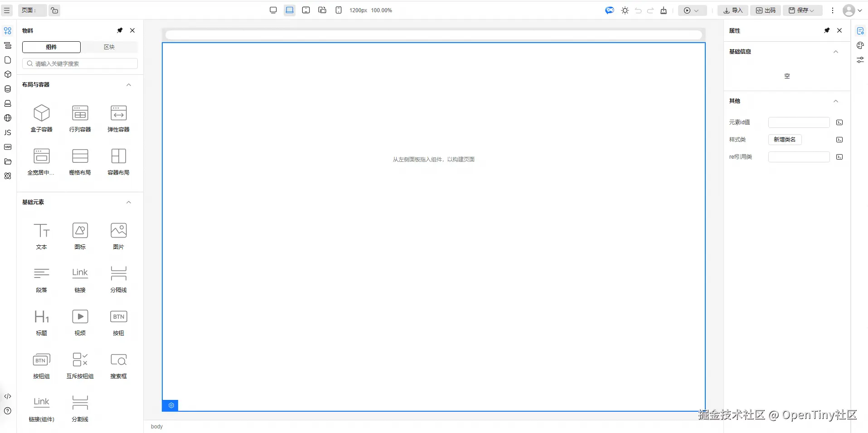This screenshot has height=433, width=868.
Task: Open the block management cube icon
Action: [8, 74]
